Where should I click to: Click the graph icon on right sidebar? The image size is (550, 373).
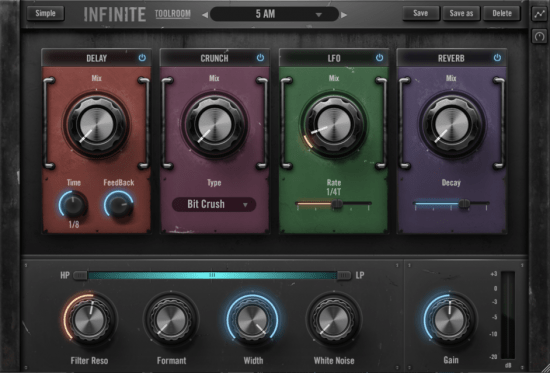[x=539, y=14]
